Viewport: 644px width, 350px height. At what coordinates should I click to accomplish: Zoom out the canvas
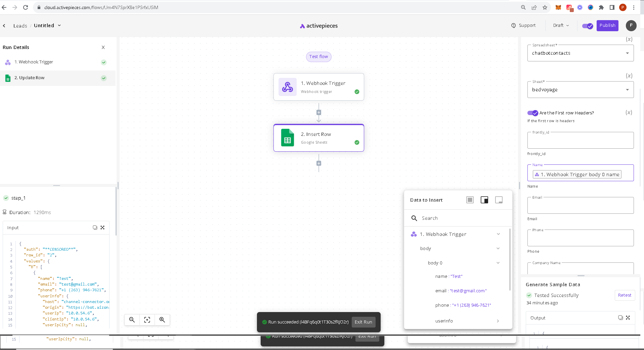(x=132, y=320)
